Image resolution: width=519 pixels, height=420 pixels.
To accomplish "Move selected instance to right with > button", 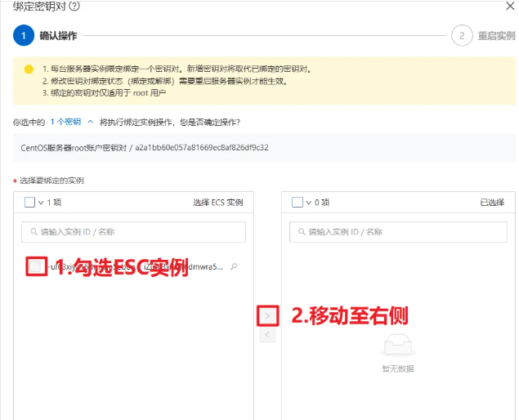I will [x=267, y=315].
